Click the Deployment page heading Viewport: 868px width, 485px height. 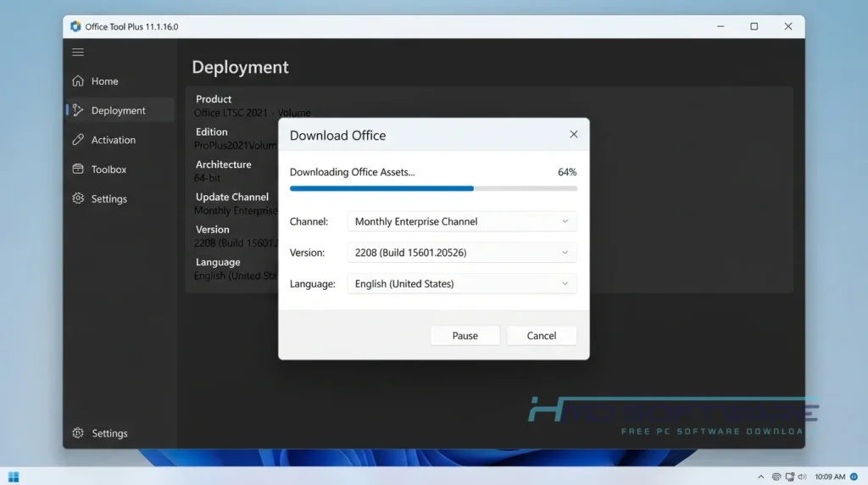coord(240,67)
